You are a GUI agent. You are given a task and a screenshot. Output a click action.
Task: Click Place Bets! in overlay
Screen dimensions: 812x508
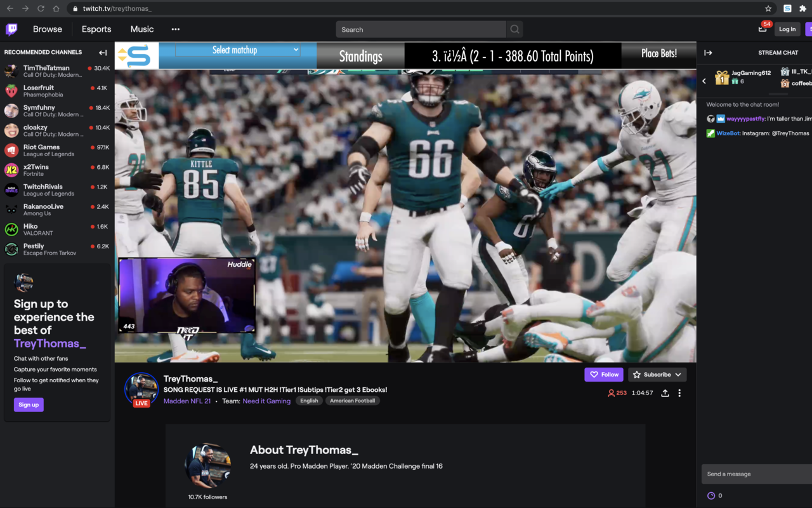pos(659,53)
